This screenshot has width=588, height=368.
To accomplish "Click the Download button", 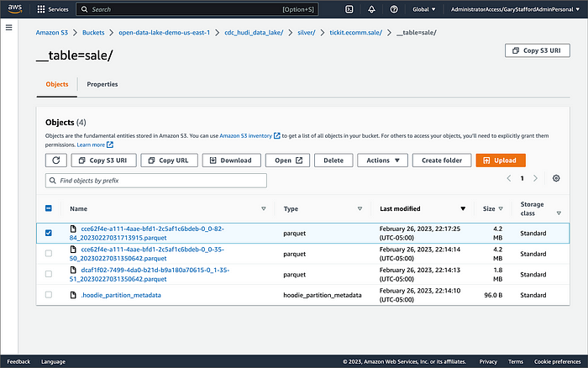I will click(x=231, y=160).
